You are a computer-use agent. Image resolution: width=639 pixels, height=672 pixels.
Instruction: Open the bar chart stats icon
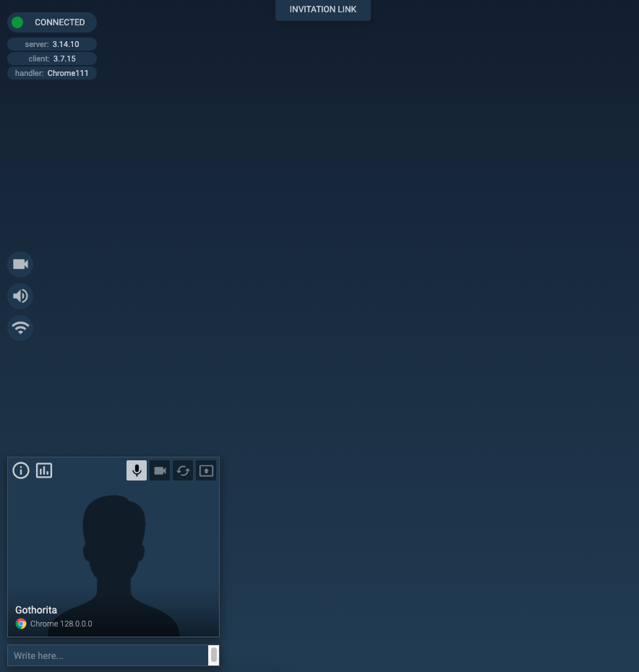44,471
